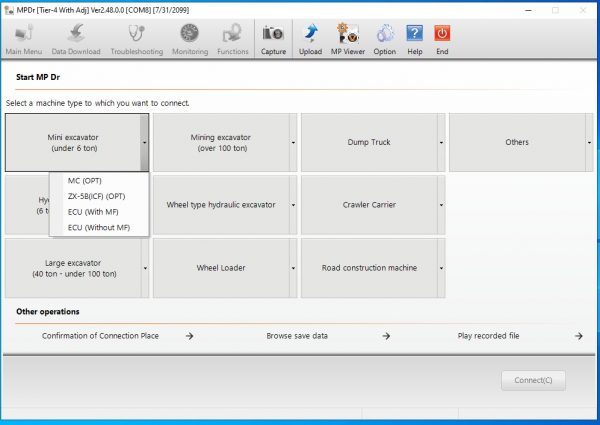Click arrow next to Browse save data
This screenshot has width=600, height=425.
click(x=386, y=336)
